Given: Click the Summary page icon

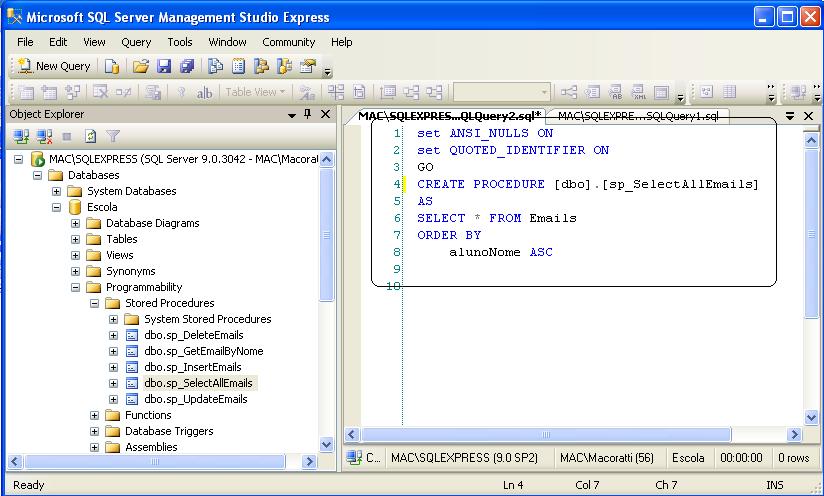Looking at the screenshot, I should (239, 66).
